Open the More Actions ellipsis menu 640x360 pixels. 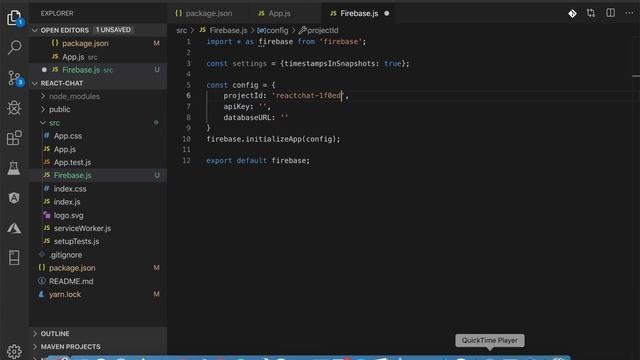pos(629,13)
